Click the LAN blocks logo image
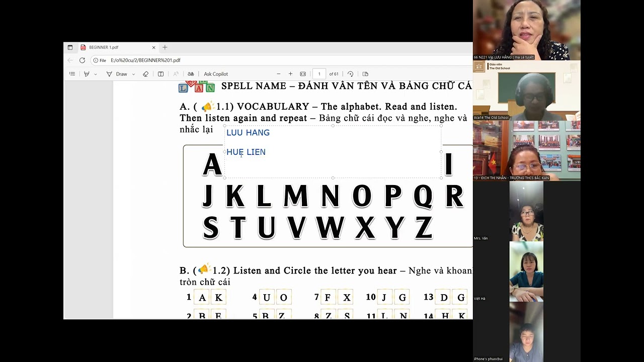644x362 pixels. pyautogui.click(x=197, y=86)
